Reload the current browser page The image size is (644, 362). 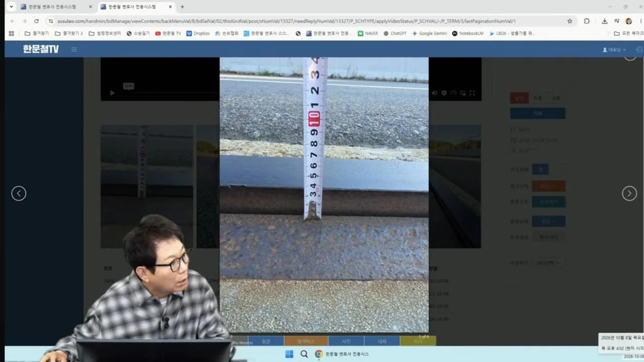[x=36, y=21]
